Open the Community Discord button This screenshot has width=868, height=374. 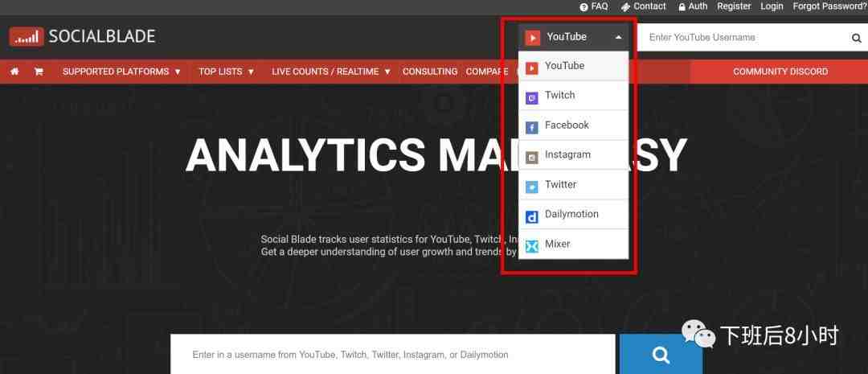pyautogui.click(x=780, y=72)
